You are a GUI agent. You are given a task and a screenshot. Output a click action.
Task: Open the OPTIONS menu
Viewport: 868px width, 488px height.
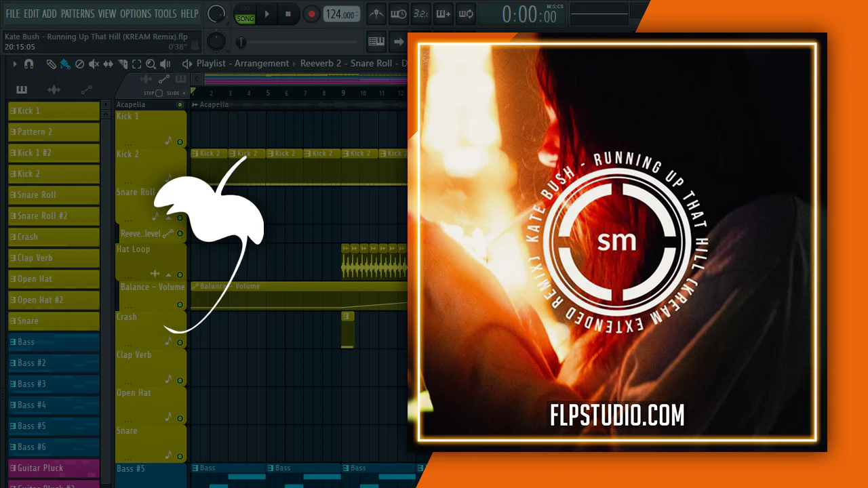tap(136, 14)
